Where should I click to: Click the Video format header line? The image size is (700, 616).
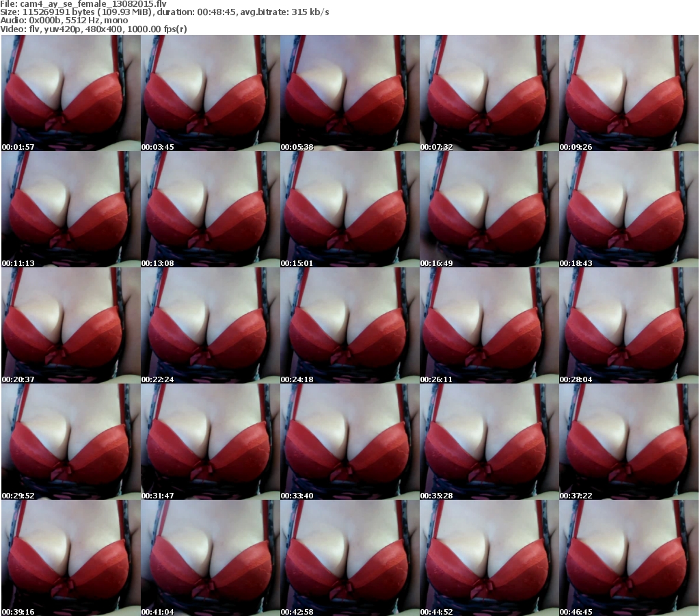click(x=94, y=29)
